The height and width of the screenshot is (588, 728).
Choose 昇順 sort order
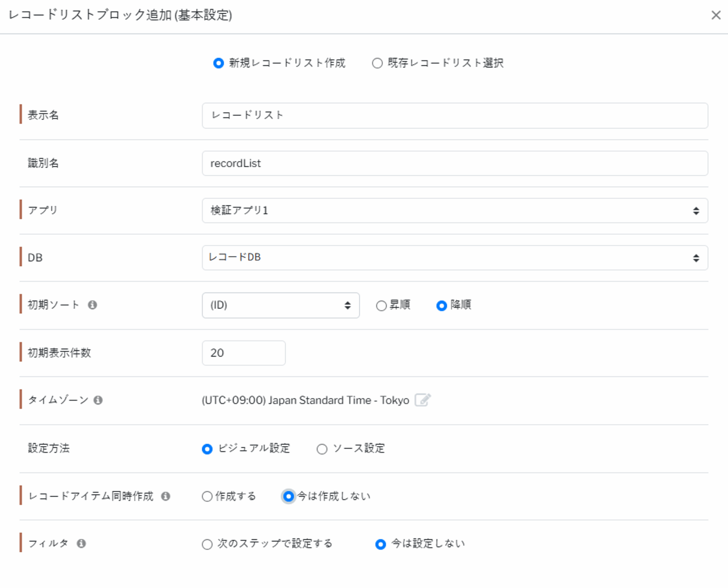(x=381, y=306)
